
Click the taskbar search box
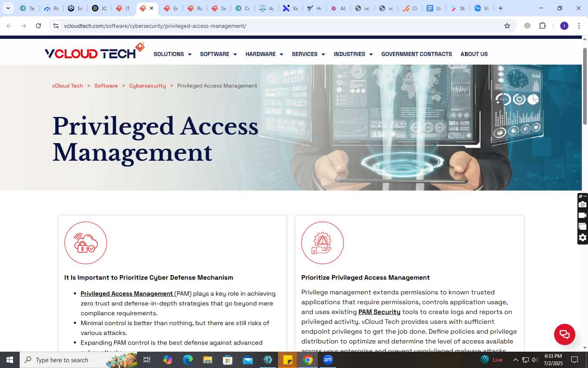[78, 360]
